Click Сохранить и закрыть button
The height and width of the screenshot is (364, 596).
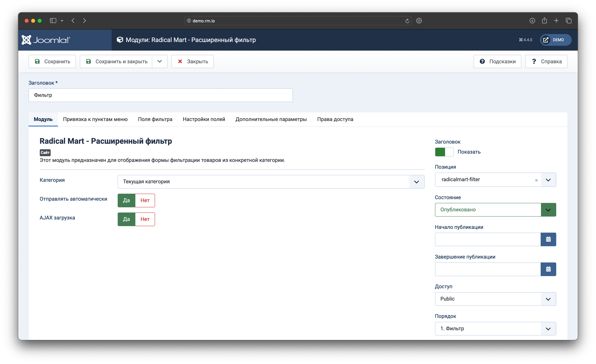coord(116,61)
